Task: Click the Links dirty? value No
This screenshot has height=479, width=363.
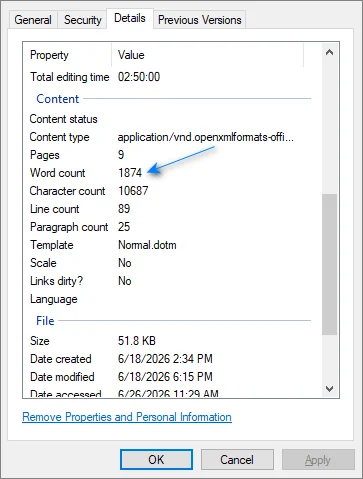Action: tap(125, 281)
